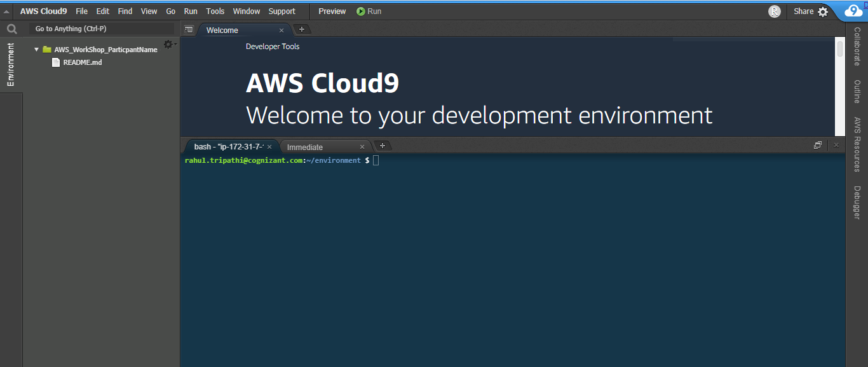The image size is (868, 367).
Task: Add a new editor tab with plus
Action: [x=302, y=29]
